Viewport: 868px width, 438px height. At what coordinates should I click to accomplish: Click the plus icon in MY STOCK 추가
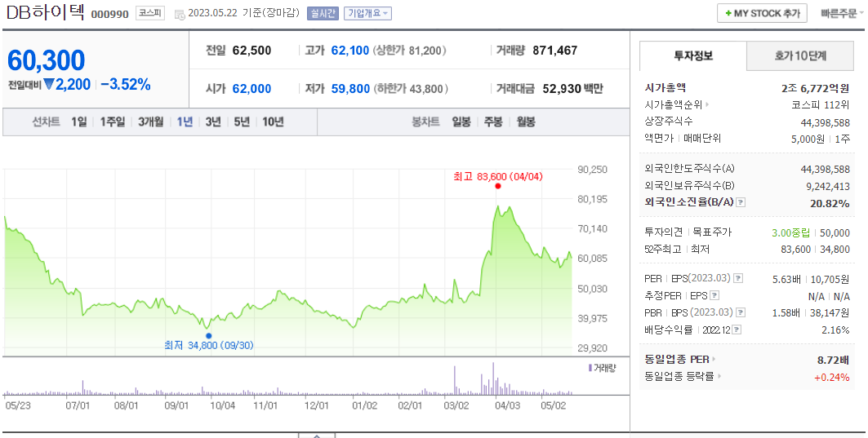[x=728, y=13]
